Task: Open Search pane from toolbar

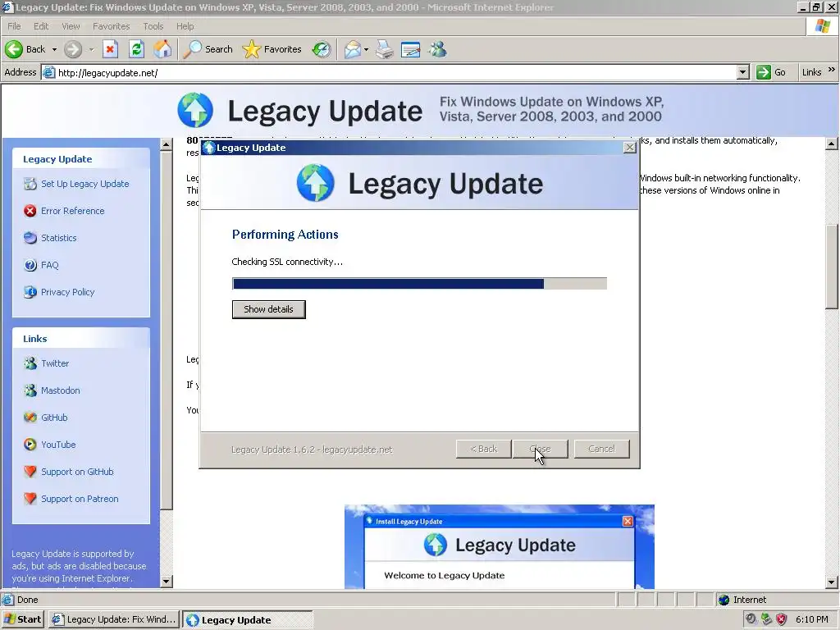Action: [x=208, y=49]
